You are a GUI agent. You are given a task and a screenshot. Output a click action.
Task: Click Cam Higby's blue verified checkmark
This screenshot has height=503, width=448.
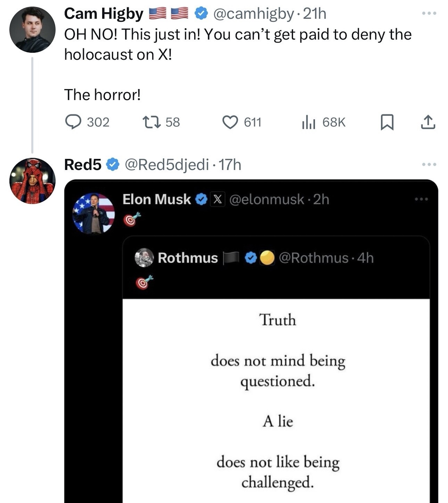click(x=201, y=13)
